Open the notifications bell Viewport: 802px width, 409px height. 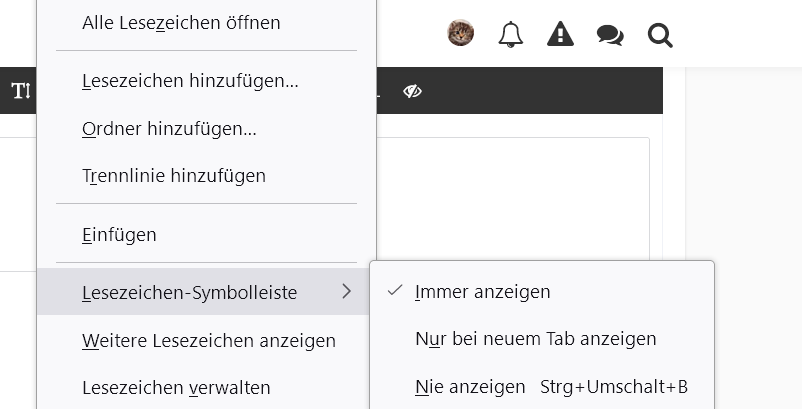pos(511,35)
